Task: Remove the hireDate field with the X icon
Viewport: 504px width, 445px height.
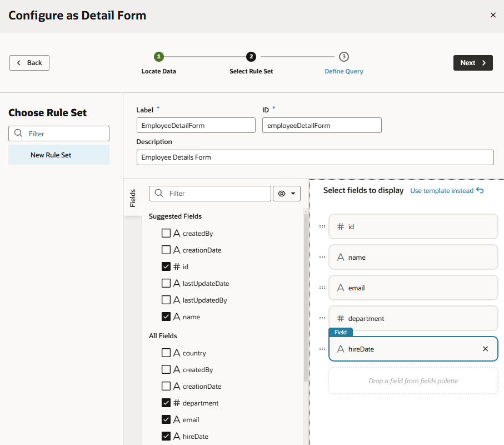Action: [x=485, y=349]
